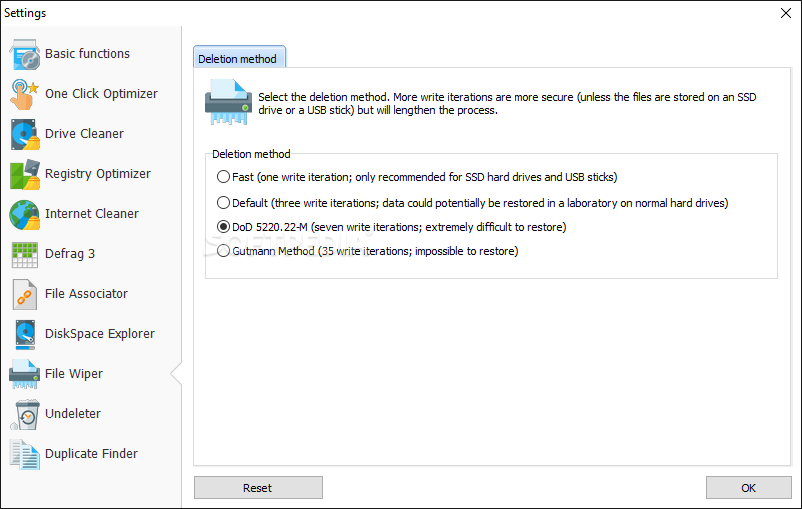Select the Drive Cleaner disk icon
The width and height of the screenshot is (802, 509).
25,134
